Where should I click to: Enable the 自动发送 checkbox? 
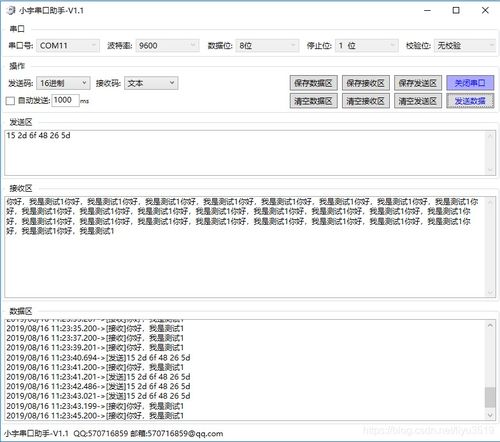click(x=10, y=100)
